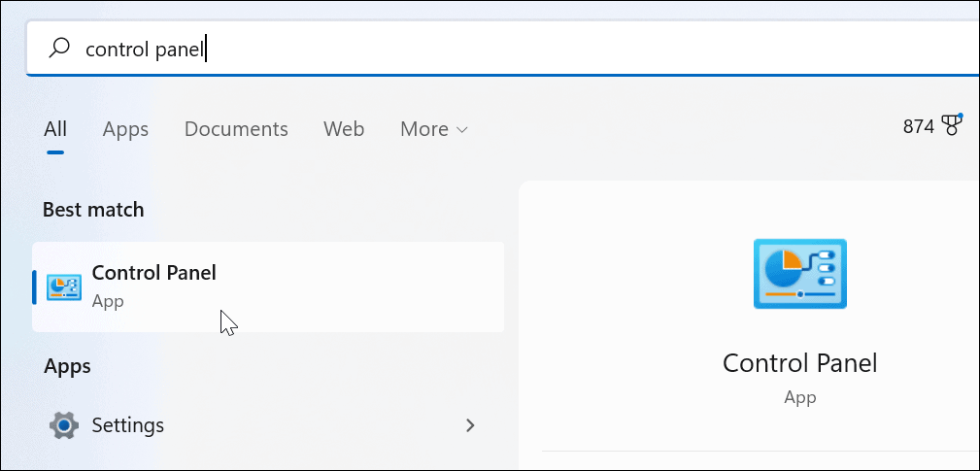Image resolution: width=980 pixels, height=471 pixels.
Task: Click the search magnifier icon
Action: (58, 48)
